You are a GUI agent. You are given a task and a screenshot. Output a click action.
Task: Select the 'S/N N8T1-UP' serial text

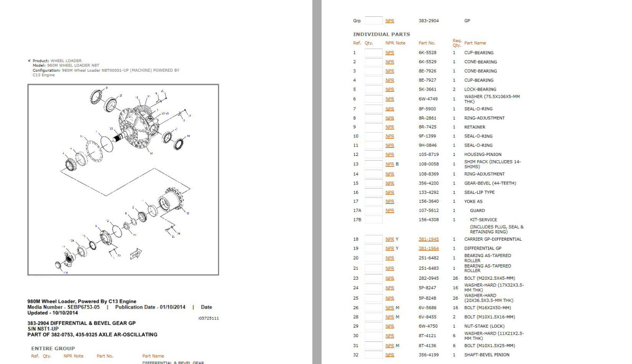[43, 329]
